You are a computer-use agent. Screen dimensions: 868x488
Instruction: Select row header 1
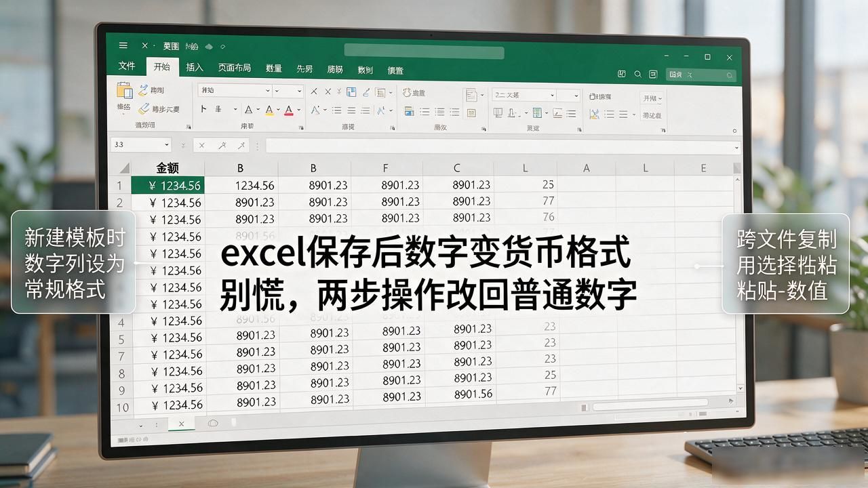click(121, 185)
